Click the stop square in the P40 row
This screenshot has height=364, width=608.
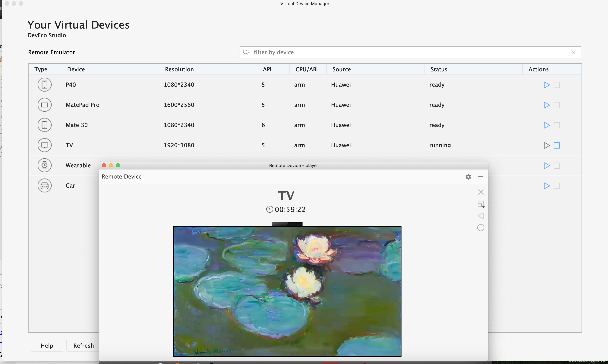(557, 85)
